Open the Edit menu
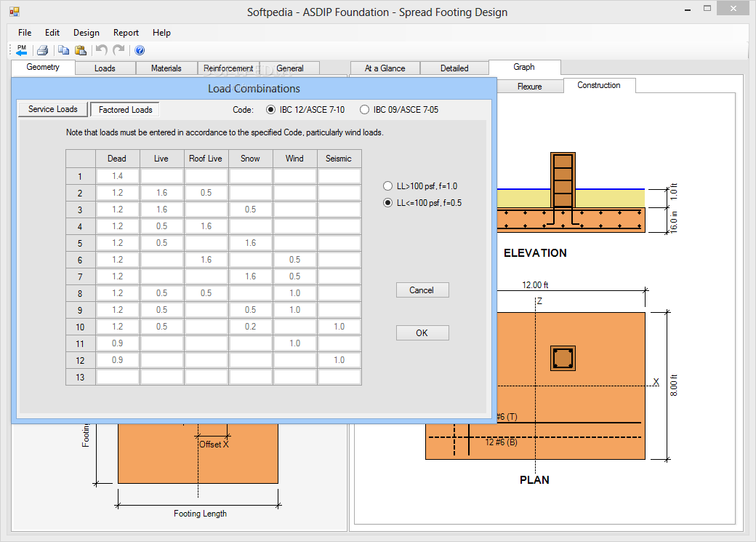Screen dimensions: 756x542 [x=52, y=32]
